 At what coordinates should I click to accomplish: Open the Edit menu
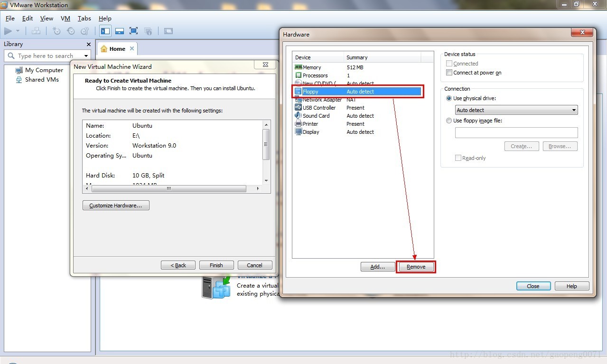coord(28,19)
